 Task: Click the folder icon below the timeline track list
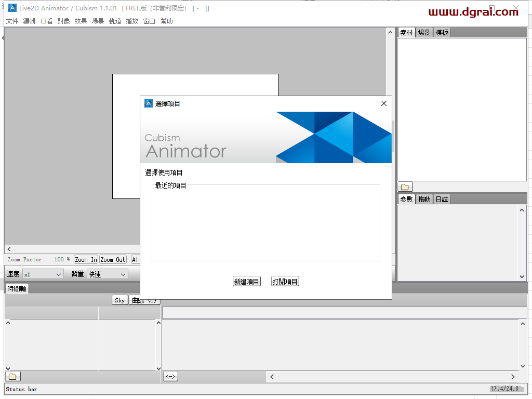pyautogui.click(x=13, y=376)
